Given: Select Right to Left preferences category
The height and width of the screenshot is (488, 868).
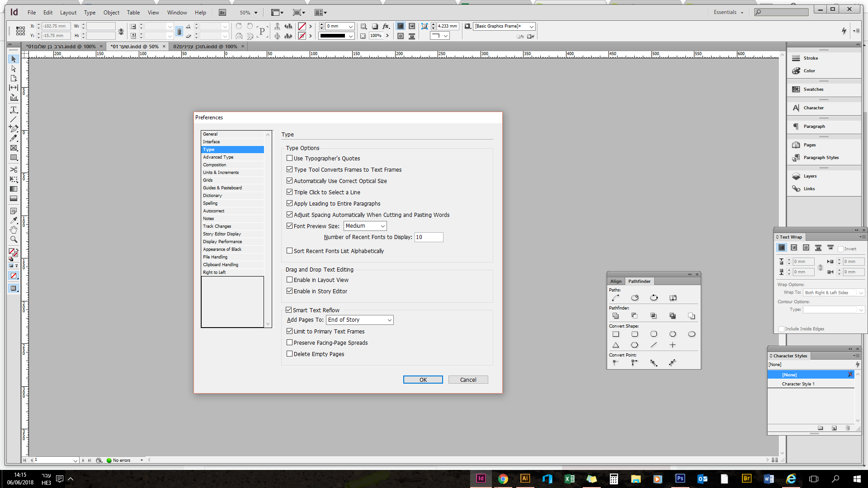Looking at the screenshot, I should (x=232, y=272).
